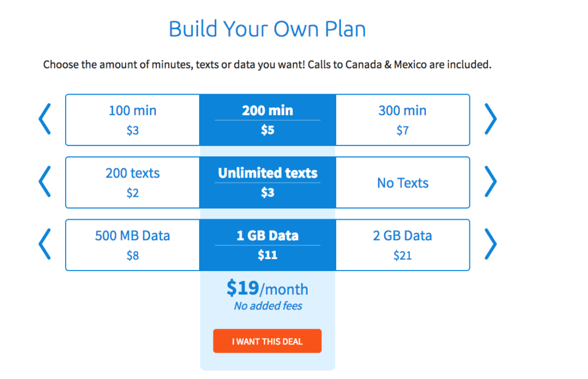The image size is (588, 379).
Task: Click the left arrow beside the minutes row
Action: (x=45, y=119)
